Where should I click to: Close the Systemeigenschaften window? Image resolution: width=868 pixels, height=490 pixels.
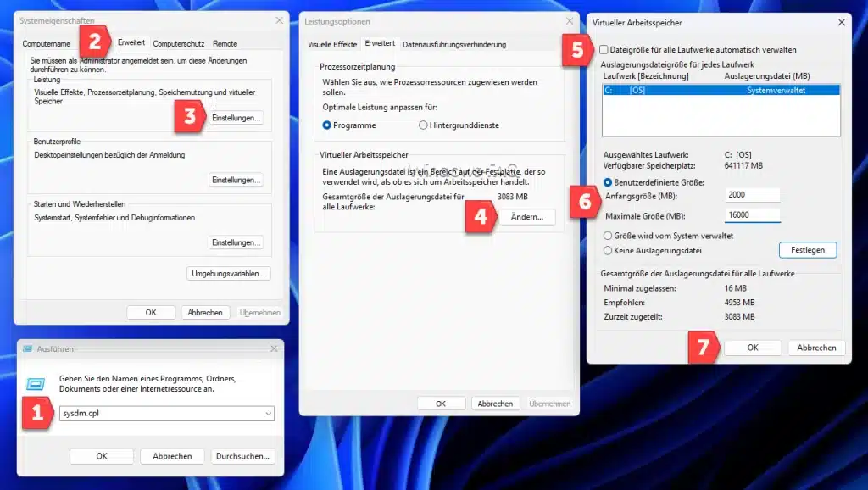click(279, 20)
